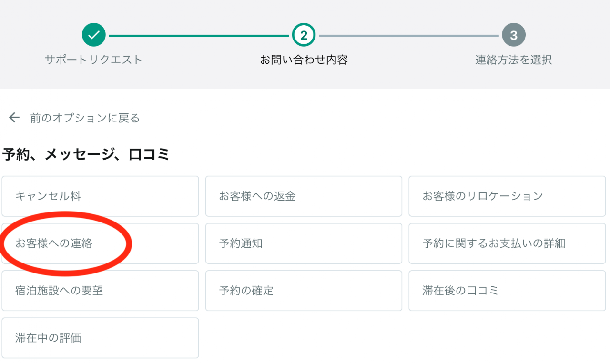This screenshot has width=610, height=364.
Task: Go to the サポートリクエスト step label
Action: coord(94,60)
